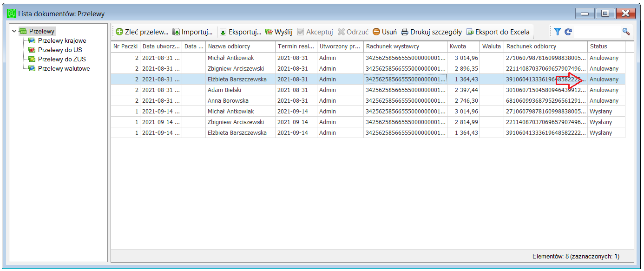Sort by the Utworzony przez column header
The height and width of the screenshot is (271, 644).
click(340, 46)
